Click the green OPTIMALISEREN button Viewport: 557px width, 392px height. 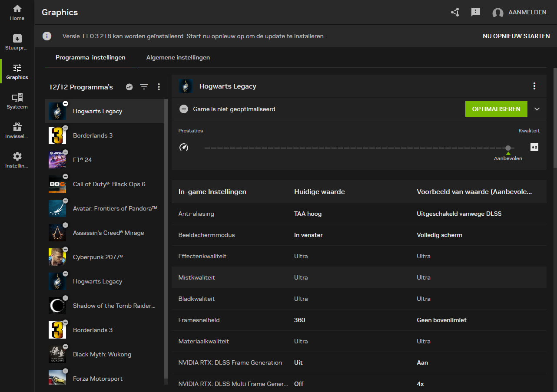[496, 109]
